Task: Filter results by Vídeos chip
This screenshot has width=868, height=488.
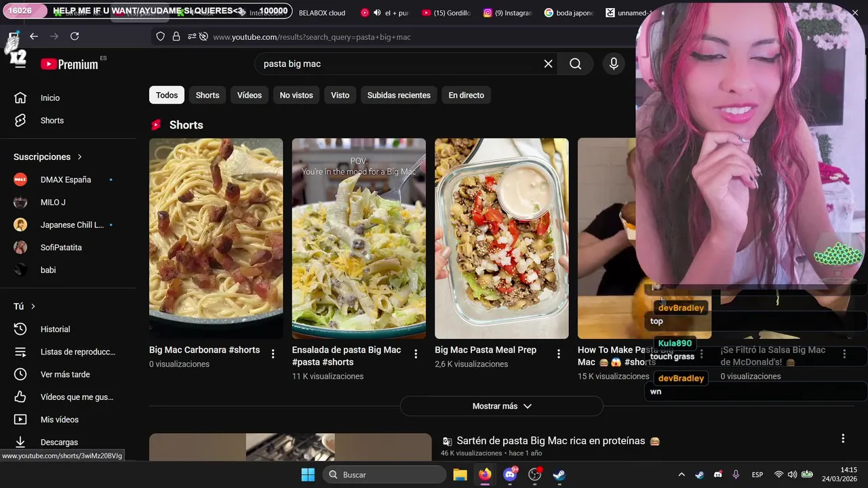Action: [x=250, y=95]
